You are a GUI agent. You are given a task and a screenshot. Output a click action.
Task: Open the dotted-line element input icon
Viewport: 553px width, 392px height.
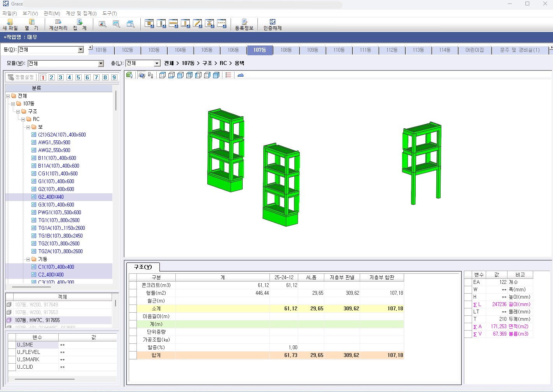pyautogui.click(x=222, y=24)
